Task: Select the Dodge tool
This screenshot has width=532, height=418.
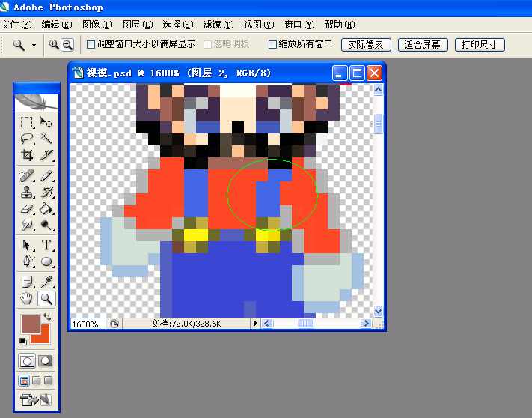Action: (x=46, y=225)
